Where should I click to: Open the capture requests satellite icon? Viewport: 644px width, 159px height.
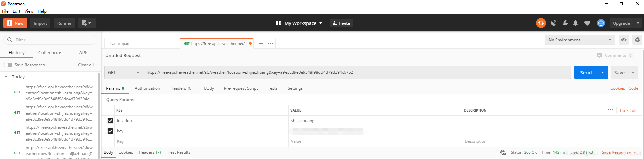(x=553, y=23)
